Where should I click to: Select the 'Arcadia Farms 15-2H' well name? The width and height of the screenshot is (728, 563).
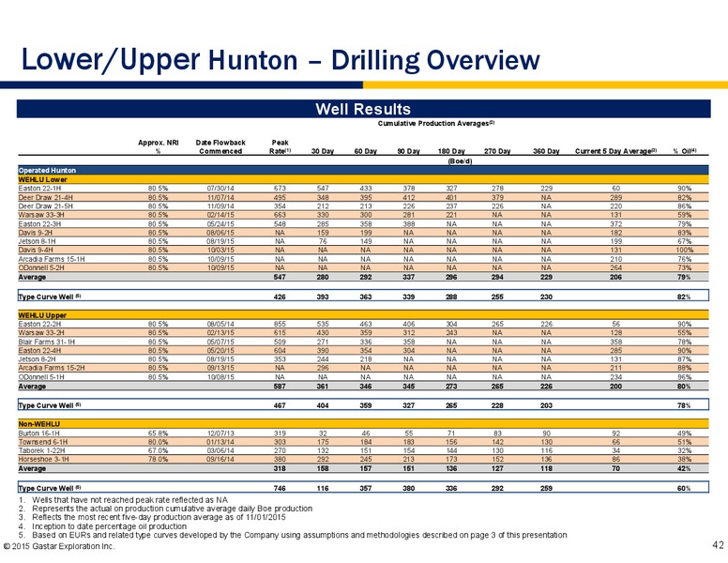click(52, 368)
